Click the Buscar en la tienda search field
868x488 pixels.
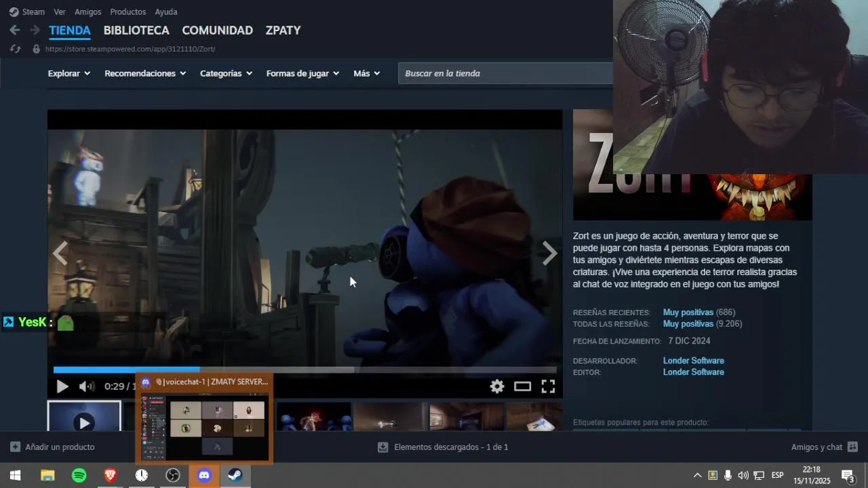click(x=505, y=73)
